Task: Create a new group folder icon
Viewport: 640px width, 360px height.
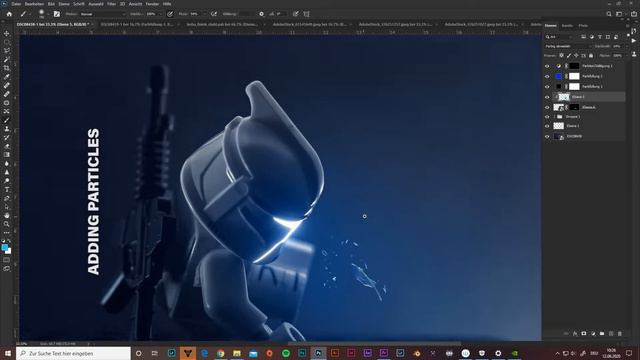Action: pyautogui.click(x=602, y=333)
